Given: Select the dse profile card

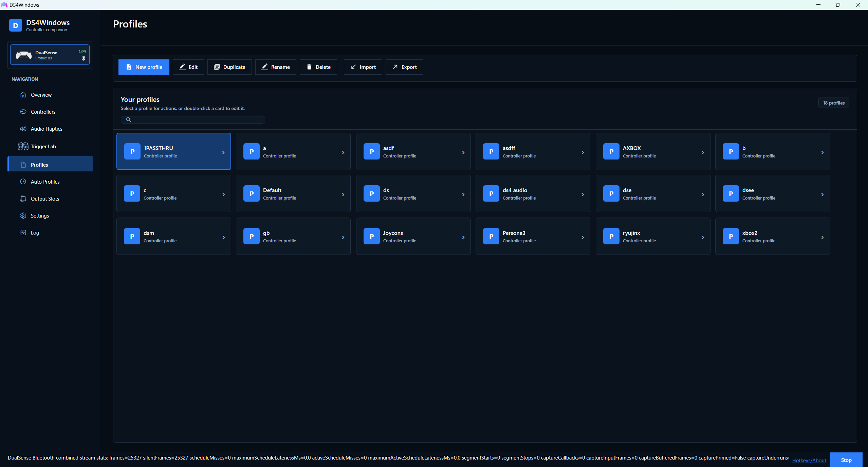Looking at the screenshot, I should pyautogui.click(x=653, y=193).
